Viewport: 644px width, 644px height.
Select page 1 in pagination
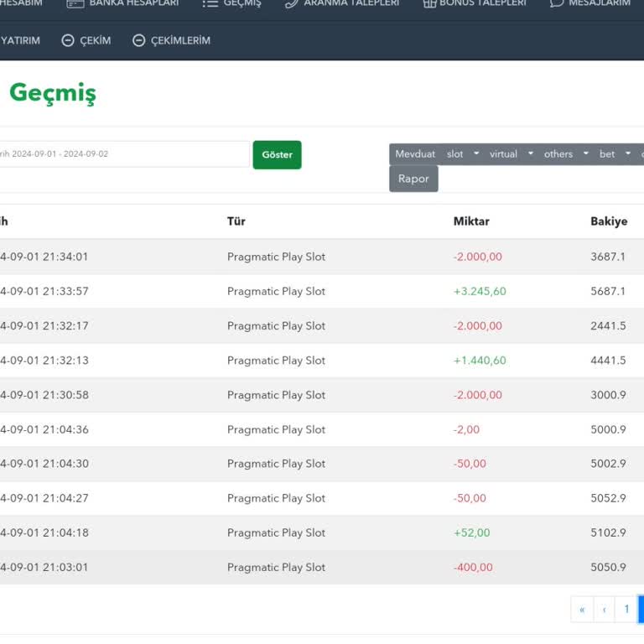(626, 610)
